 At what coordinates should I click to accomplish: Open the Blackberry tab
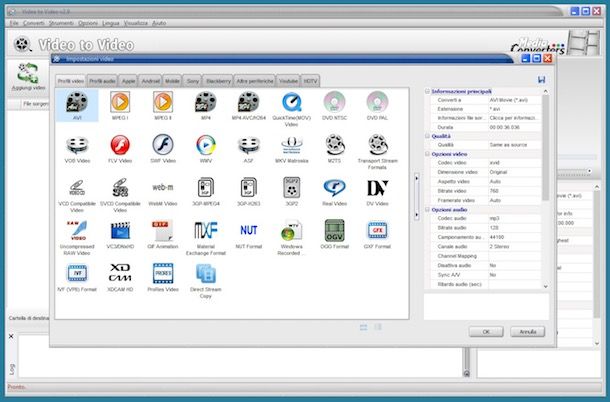tap(218, 81)
